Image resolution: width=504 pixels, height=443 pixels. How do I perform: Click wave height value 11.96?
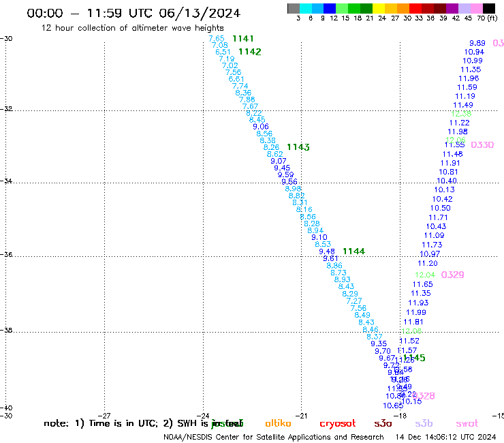click(x=469, y=78)
